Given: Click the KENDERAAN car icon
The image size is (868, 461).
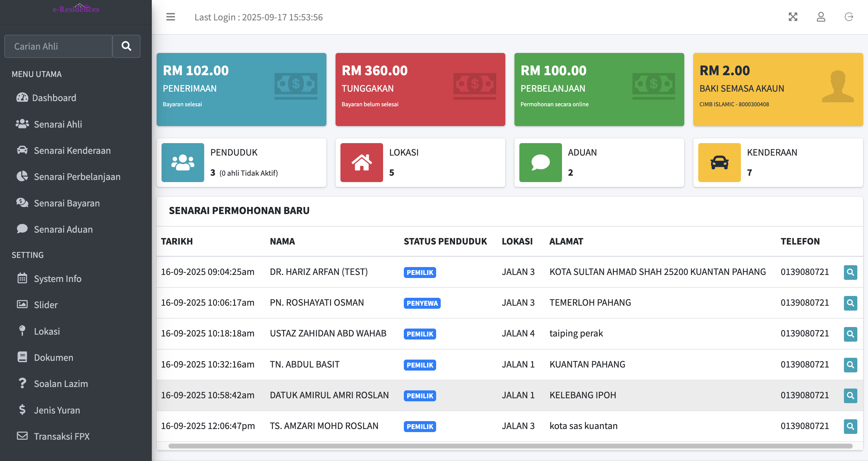Looking at the screenshot, I should [719, 162].
